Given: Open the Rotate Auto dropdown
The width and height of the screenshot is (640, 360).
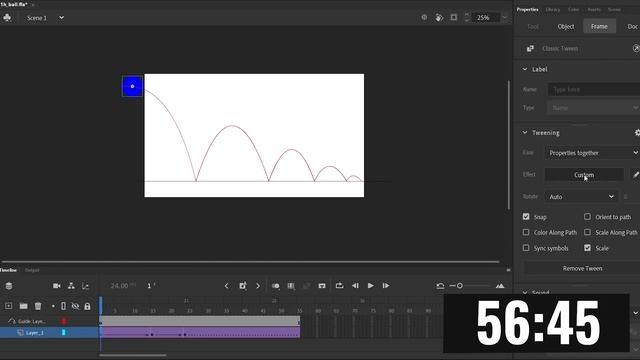Looking at the screenshot, I should coord(581,197).
